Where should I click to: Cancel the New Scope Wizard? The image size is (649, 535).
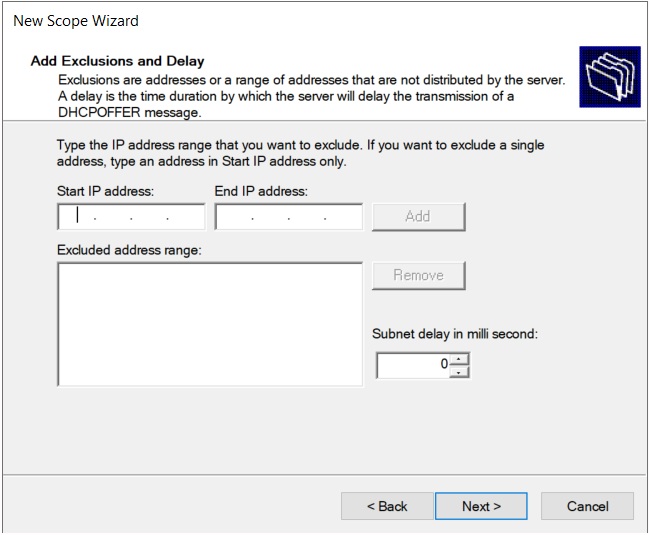(587, 506)
